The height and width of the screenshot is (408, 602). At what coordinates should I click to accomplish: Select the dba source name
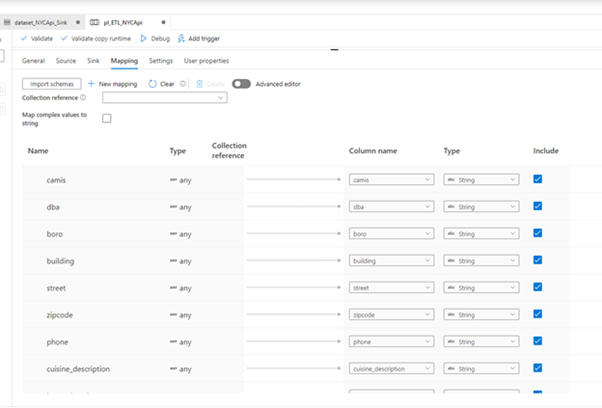53,207
